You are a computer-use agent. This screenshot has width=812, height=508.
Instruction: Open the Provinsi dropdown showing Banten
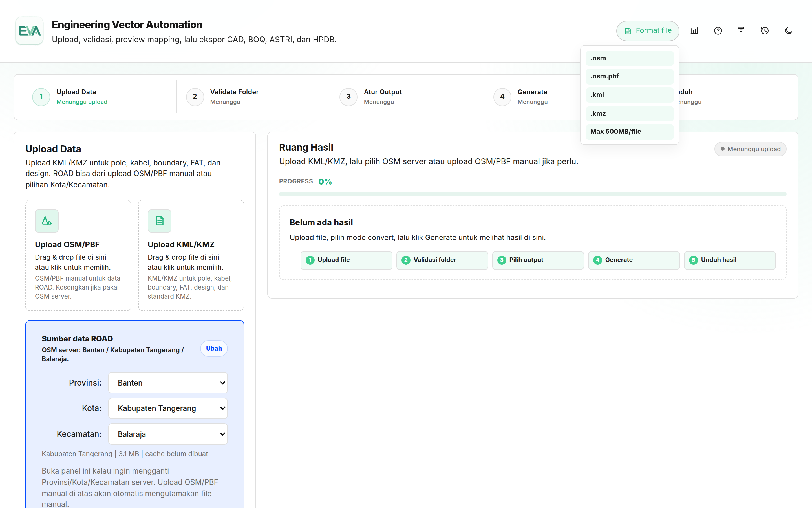pos(168,383)
